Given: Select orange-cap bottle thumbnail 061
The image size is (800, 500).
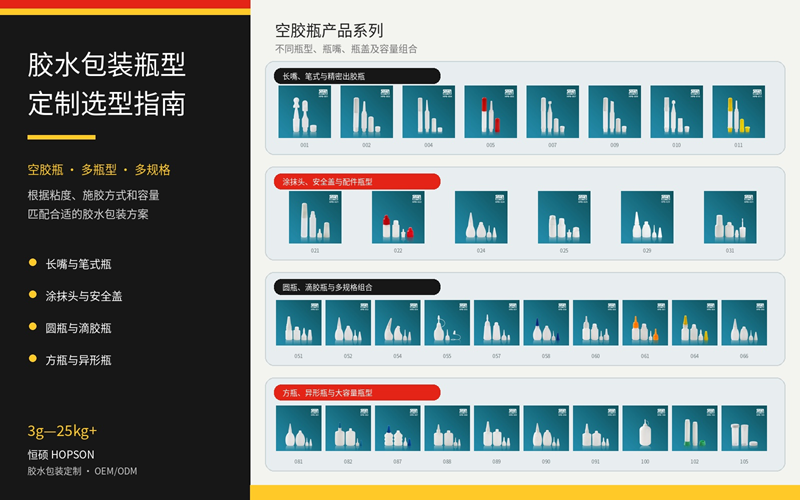Looking at the screenshot, I should (x=645, y=323).
